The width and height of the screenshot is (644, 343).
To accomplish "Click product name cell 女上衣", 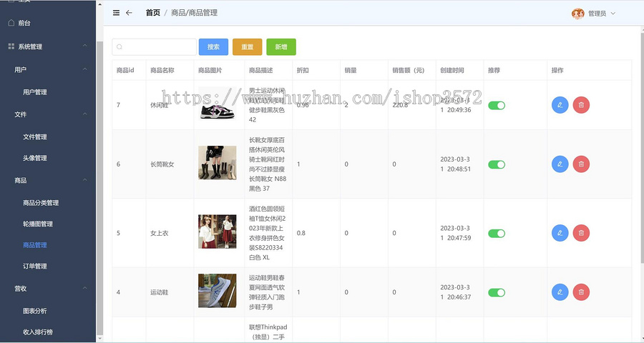I will [160, 234].
